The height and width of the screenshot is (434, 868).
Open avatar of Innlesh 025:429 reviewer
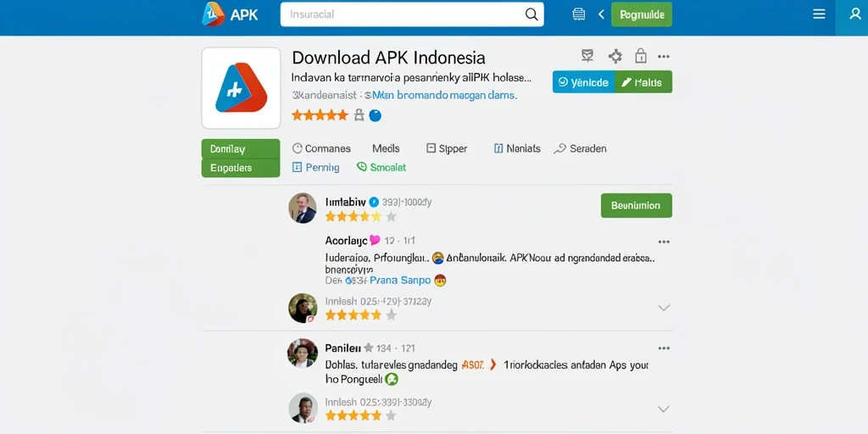(303, 309)
